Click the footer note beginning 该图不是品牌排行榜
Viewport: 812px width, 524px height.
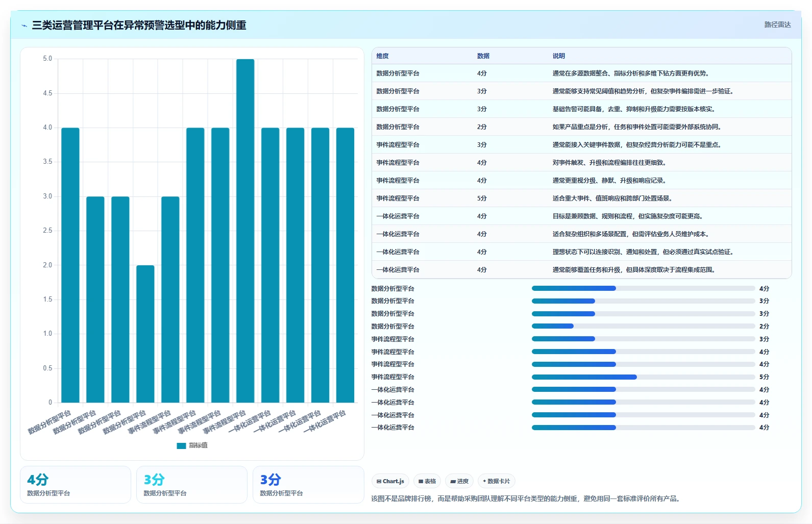coord(527,498)
